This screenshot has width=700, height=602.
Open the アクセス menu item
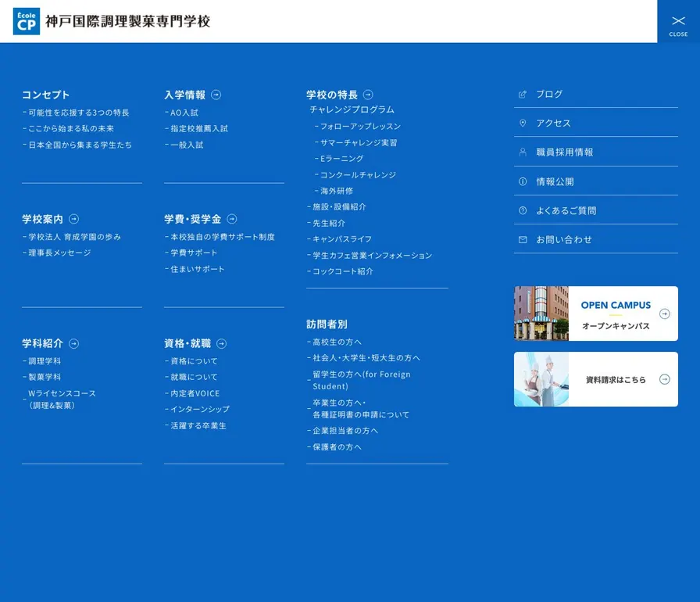[x=596, y=123]
